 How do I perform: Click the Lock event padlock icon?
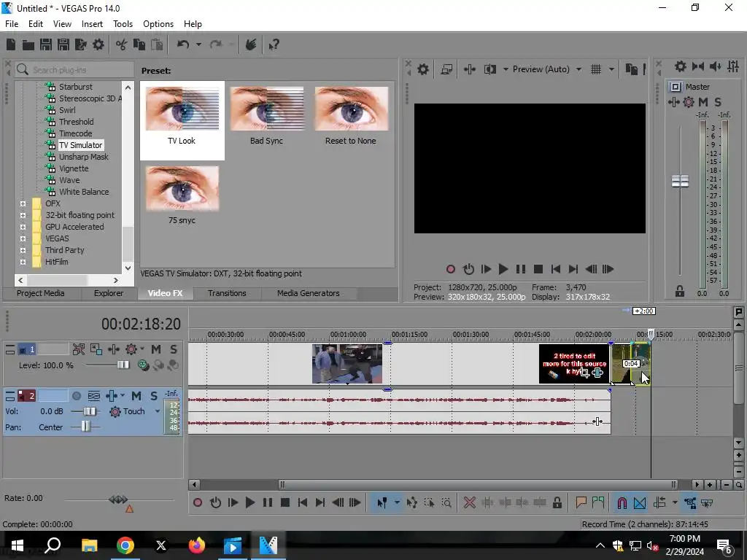click(557, 502)
